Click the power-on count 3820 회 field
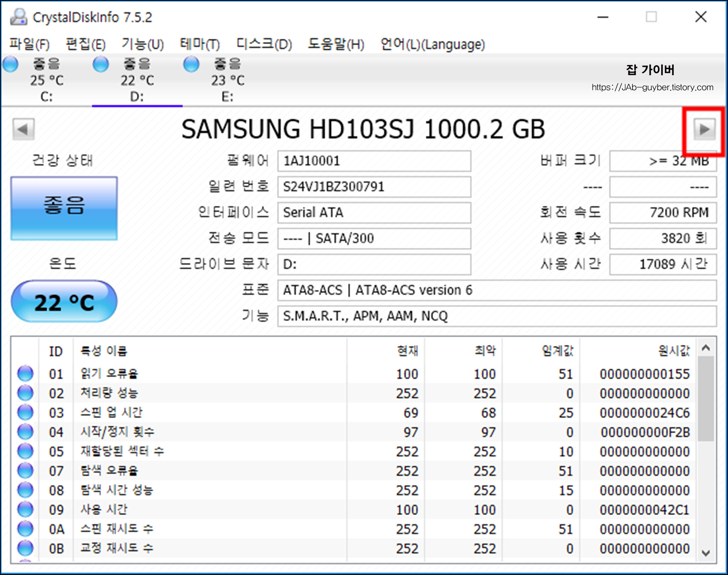The image size is (728, 575). [x=663, y=239]
